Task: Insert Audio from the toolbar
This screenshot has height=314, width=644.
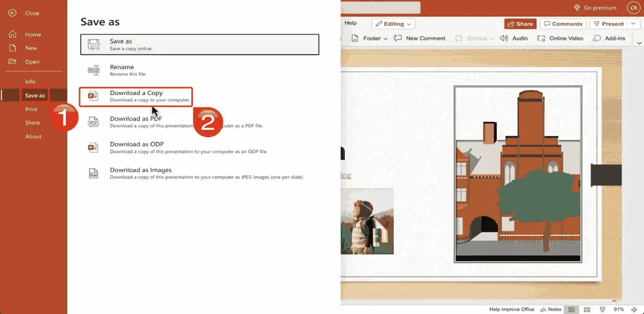Action: pos(514,38)
